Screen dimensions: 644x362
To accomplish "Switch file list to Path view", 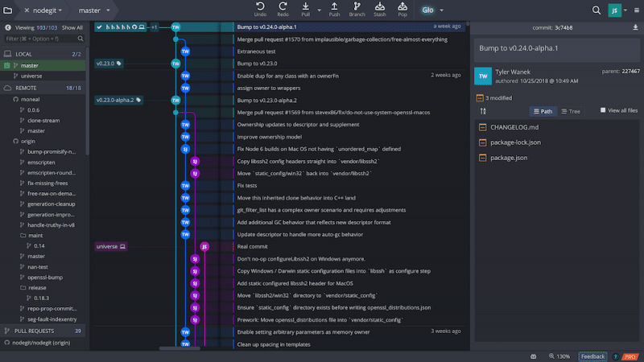I will (x=543, y=111).
